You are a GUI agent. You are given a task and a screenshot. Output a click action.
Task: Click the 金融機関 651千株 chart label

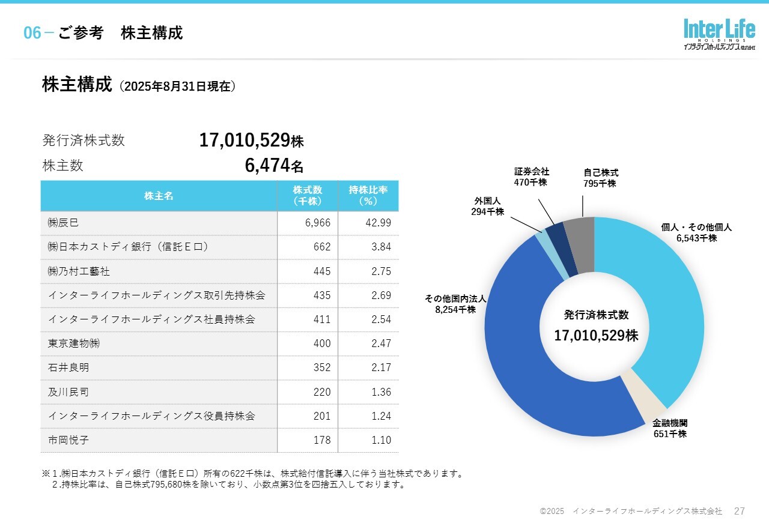[670, 428]
